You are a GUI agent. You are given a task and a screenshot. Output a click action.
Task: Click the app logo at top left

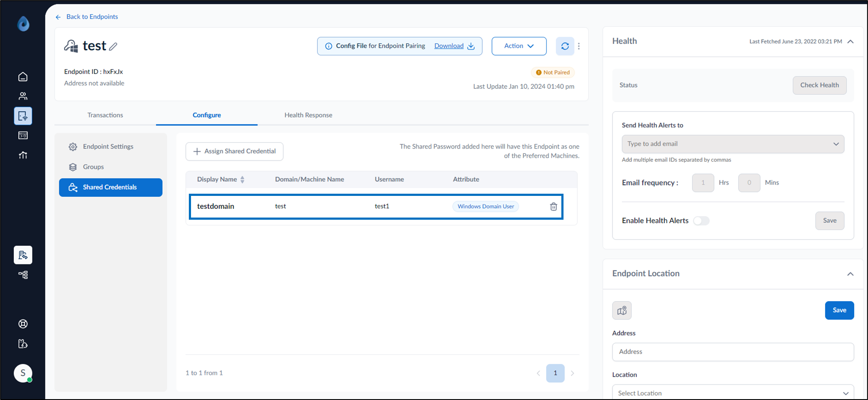click(23, 23)
